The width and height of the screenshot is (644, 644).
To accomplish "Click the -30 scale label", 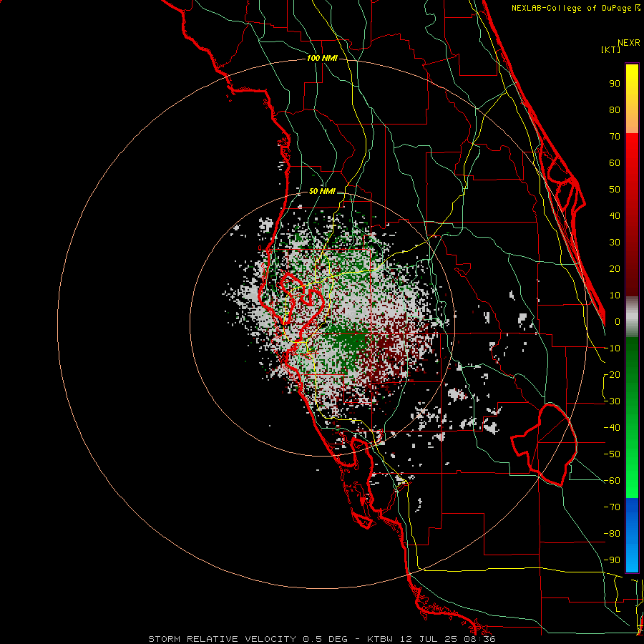I will 612,401.
